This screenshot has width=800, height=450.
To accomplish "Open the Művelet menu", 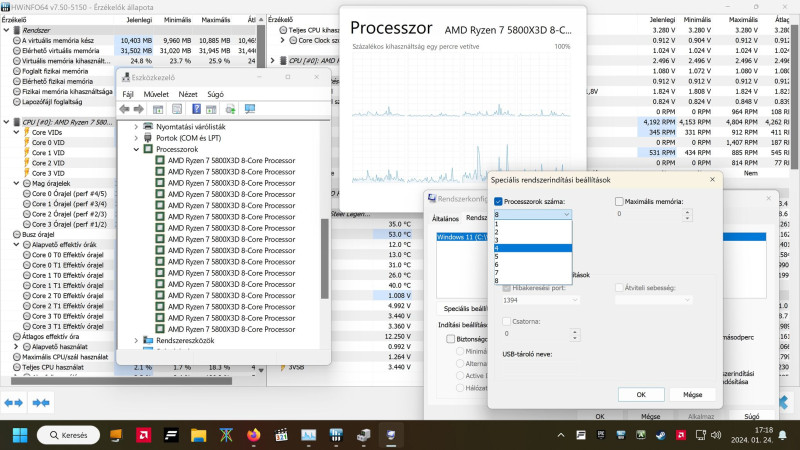I will [156, 94].
